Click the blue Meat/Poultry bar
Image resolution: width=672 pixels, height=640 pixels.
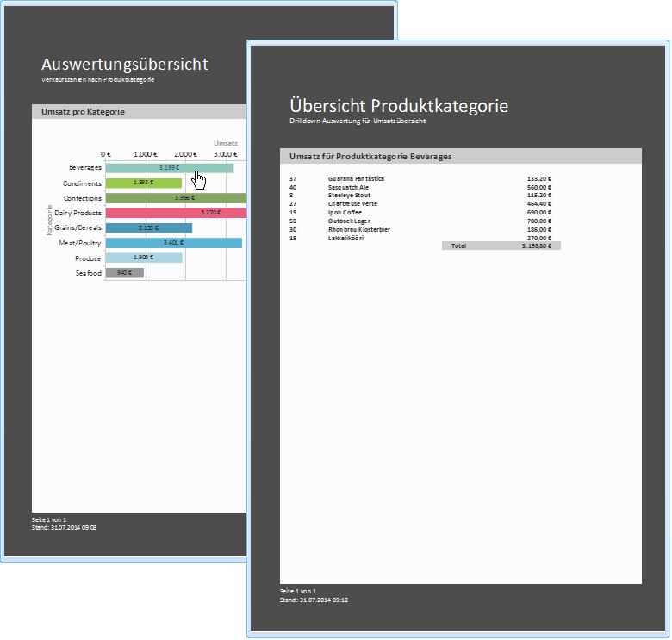172,243
